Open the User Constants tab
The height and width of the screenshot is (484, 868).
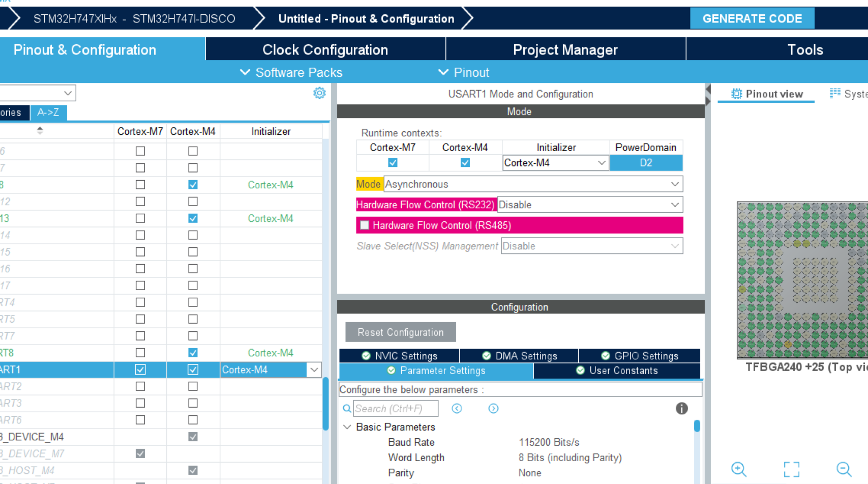click(617, 371)
